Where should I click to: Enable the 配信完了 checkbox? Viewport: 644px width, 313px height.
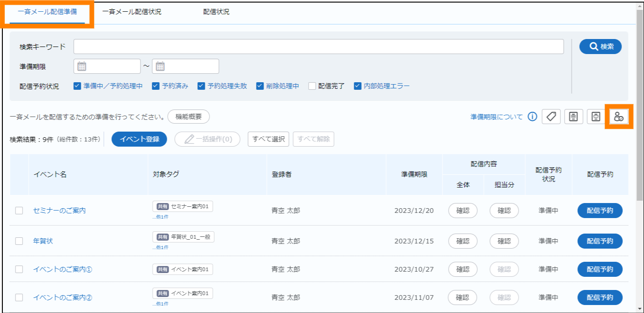(x=312, y=86)
